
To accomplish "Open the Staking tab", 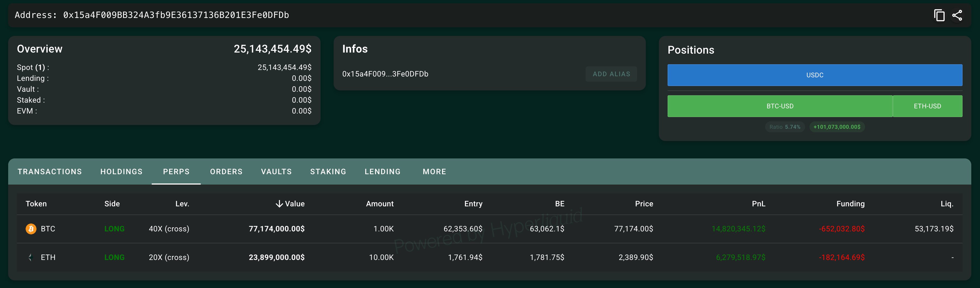I will tap(328, 171).
